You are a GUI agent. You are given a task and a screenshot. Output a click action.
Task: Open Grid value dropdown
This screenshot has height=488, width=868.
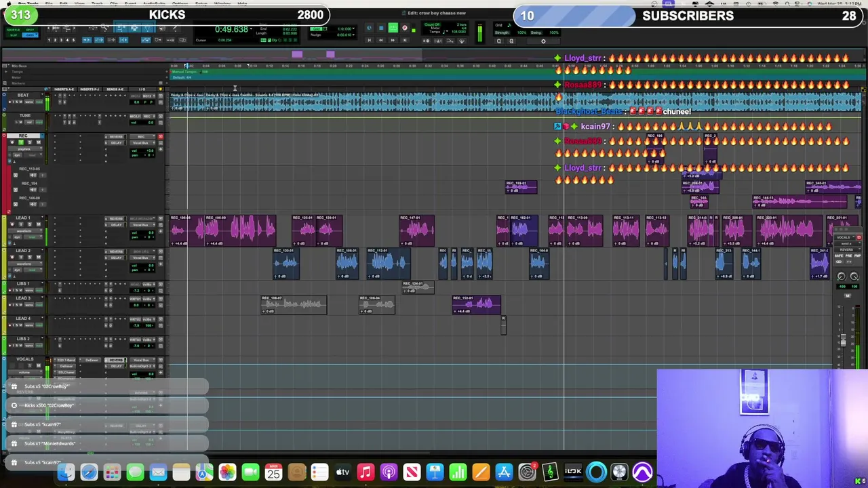click(353, 28)
